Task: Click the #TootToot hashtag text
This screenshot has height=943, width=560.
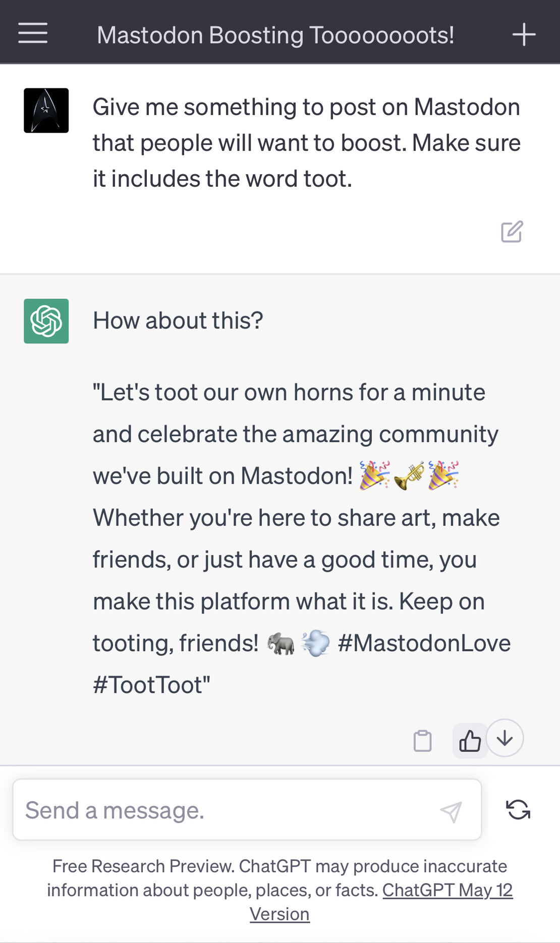Action: click(x=151, y=686)
